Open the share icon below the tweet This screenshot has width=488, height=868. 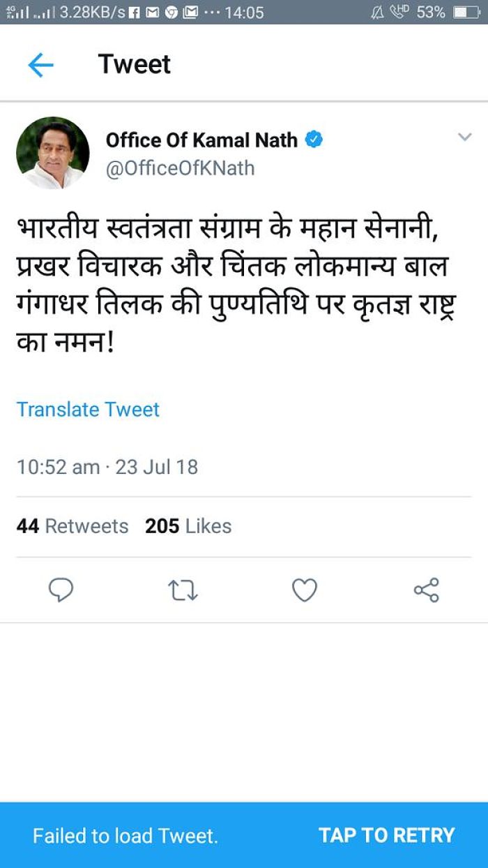(426, 590)
